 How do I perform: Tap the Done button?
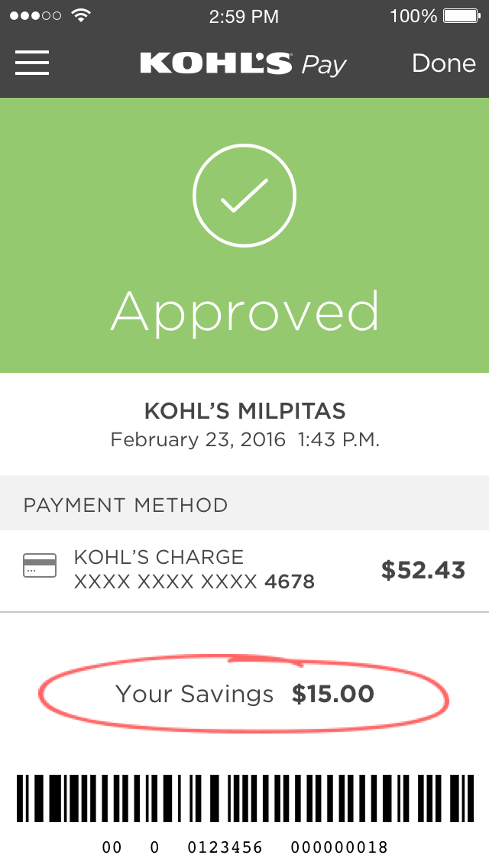coord(444,63)
